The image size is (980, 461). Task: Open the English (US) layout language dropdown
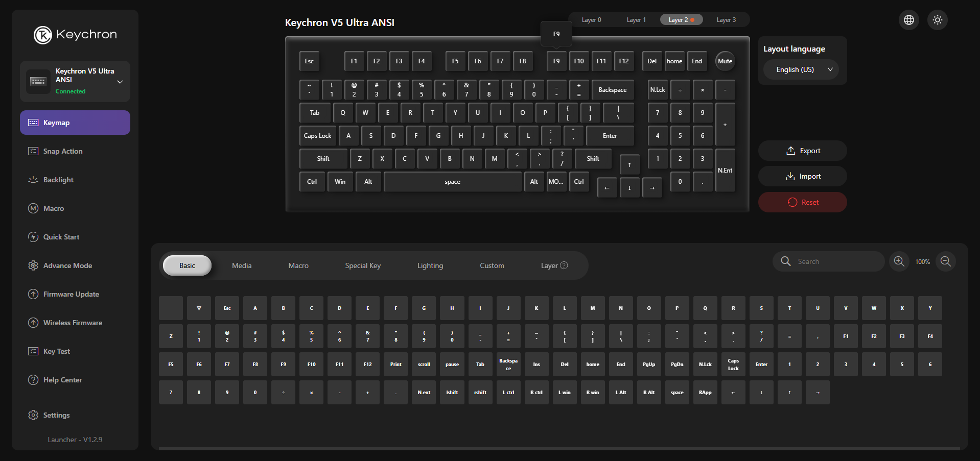coord(800,69)
